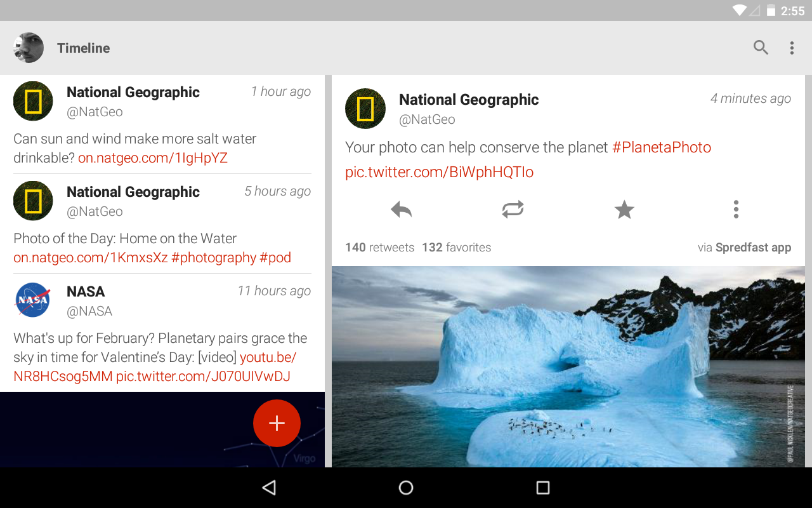Tap the Timeline title in the header
This screenshot has width=812, height=508.
(83, 48)
